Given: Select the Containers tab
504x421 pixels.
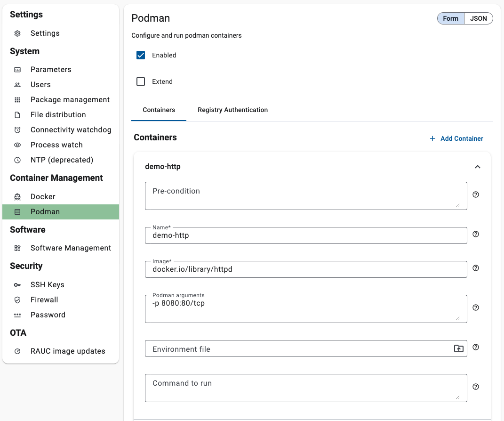Looking at the screenshot, I should [159, 110].
